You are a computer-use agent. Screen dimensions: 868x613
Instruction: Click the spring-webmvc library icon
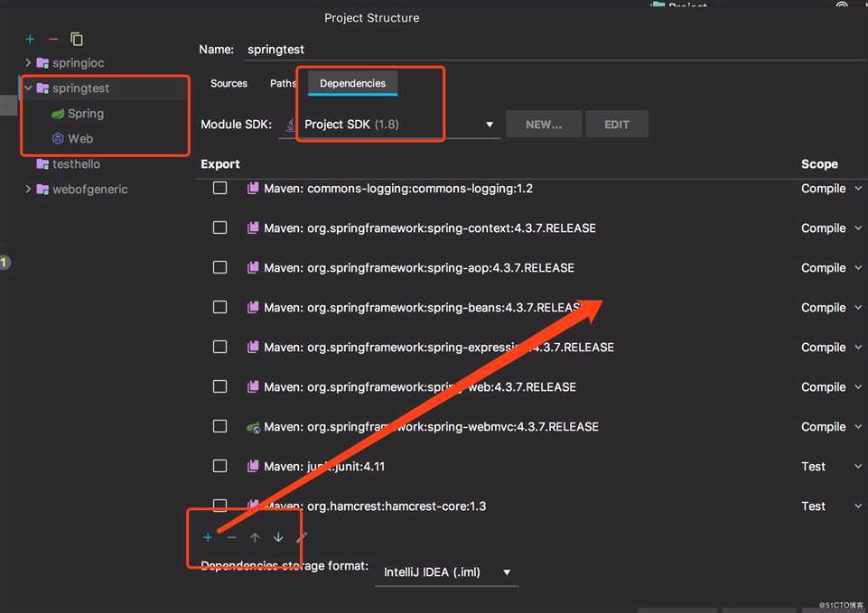tap(253, 426)
